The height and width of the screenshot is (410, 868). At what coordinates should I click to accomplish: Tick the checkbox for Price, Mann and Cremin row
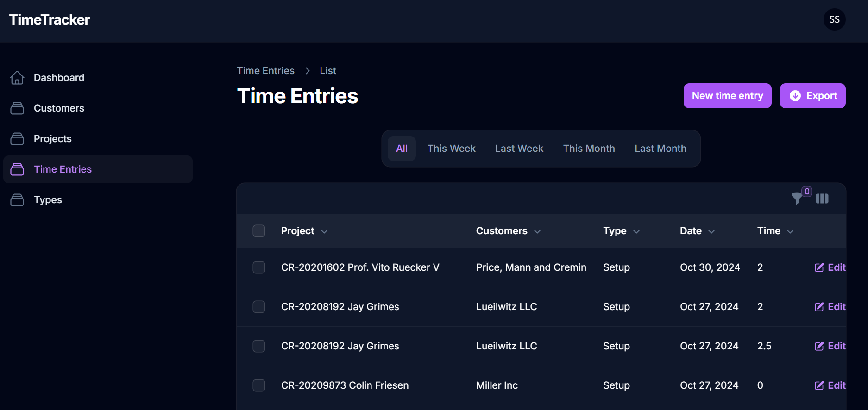pyautogui.click(x=259, y=267)
